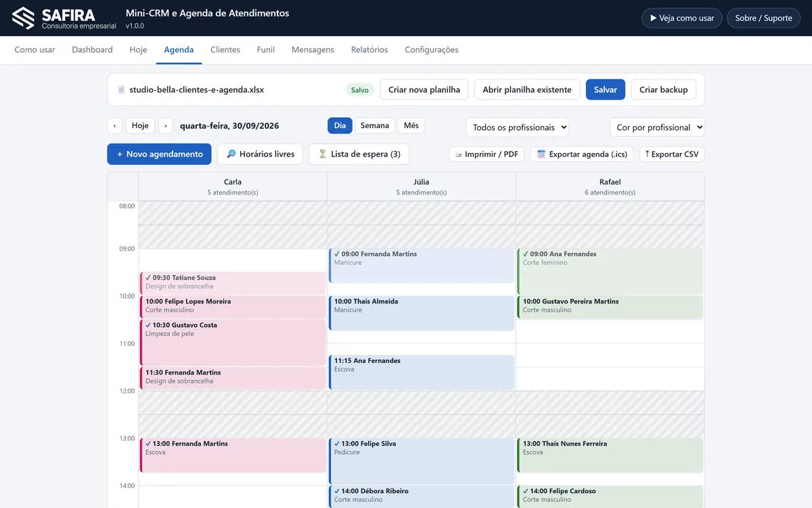Click the Rafael column header
This screenshot has height=508, width=812.
click(610, 187)
